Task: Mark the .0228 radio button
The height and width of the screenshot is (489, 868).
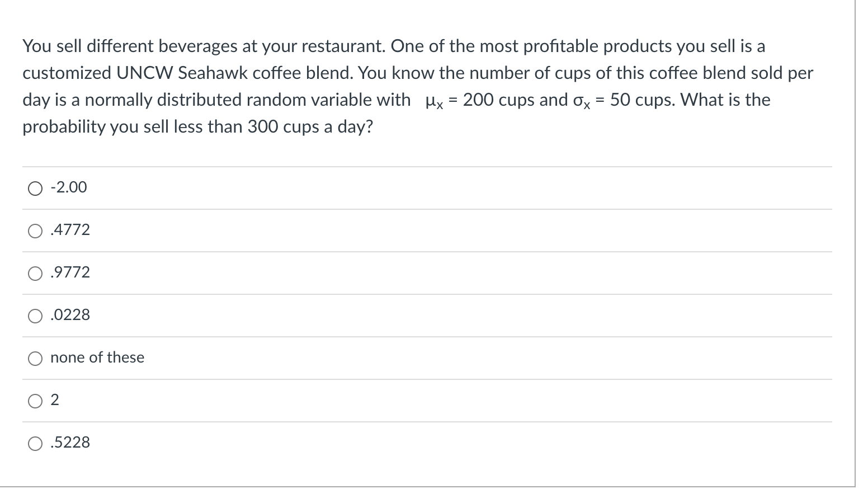Action: pyautogui.click(x=35, y=316)
